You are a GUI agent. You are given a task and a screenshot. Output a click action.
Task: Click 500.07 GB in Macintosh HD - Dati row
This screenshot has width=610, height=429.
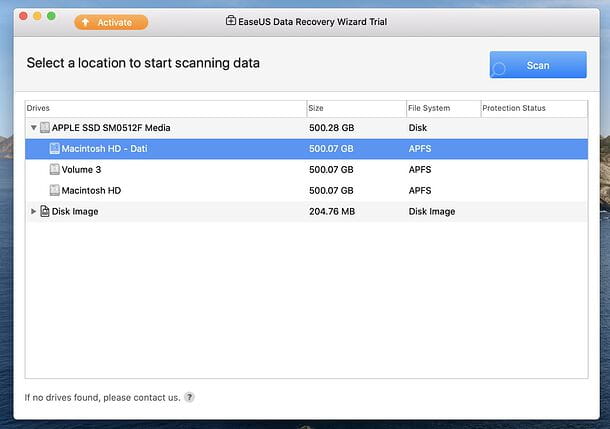tap(331, 149)
